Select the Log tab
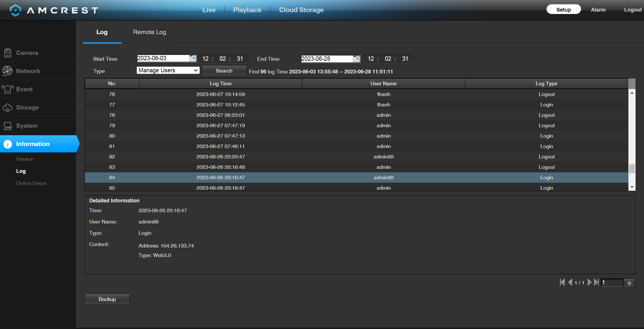This screenshot has width=644, height=329. (x=102, y=32)
